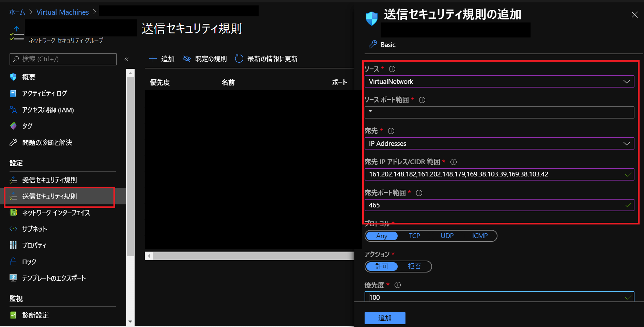The height and width of the screenshot is (327, 644).
Task: Click info icon next to ソース
Action: tap(392, 69)
